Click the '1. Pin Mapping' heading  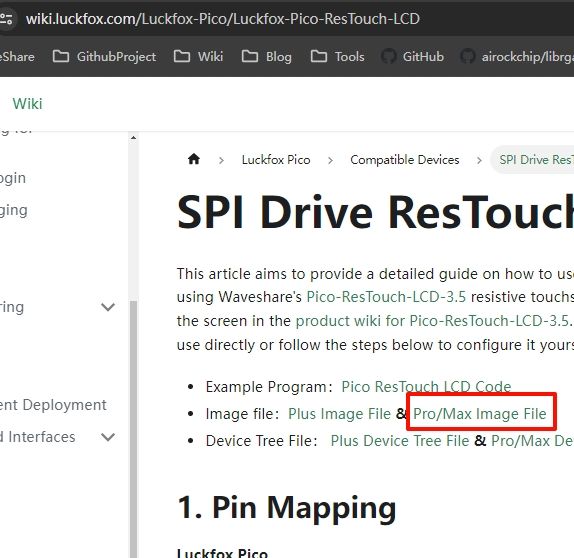coord(287,507)
